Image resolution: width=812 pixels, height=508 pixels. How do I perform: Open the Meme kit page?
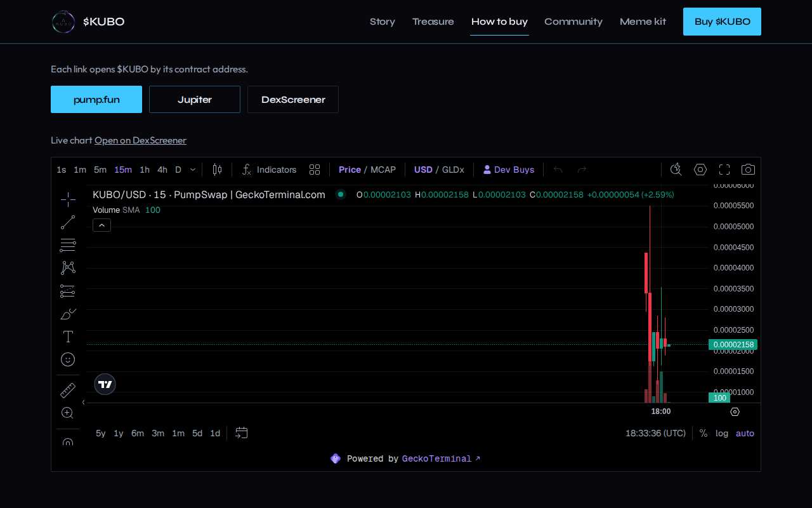pyautogui.click(x=643, y=22)
